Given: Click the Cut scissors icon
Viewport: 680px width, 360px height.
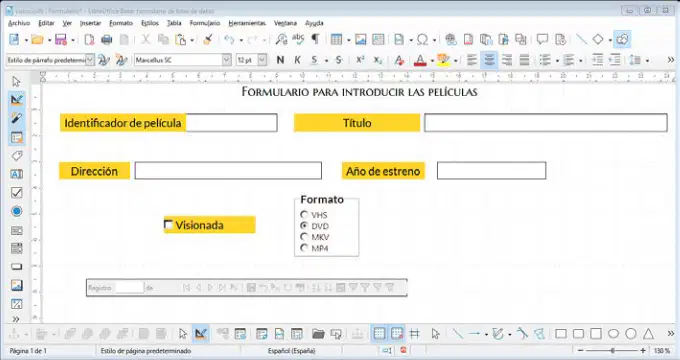Looking at the screenshot, I should click(x=146, y=39).
